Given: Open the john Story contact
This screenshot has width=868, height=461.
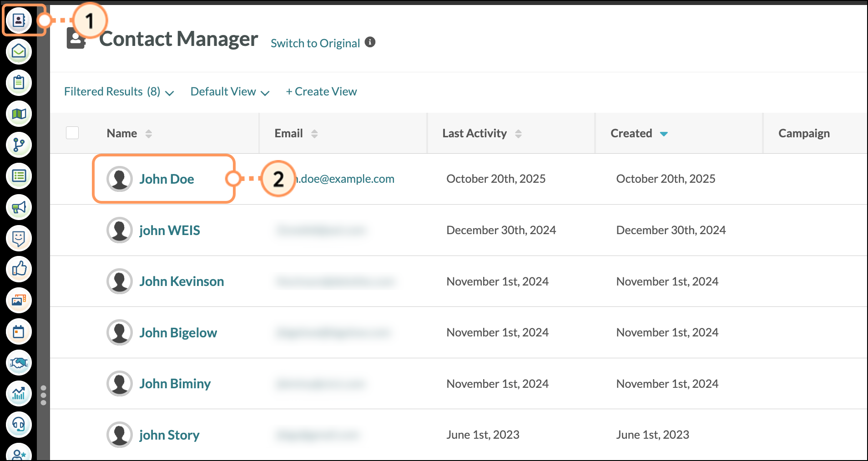Looking at the screenshot, I should pos(169,435).
